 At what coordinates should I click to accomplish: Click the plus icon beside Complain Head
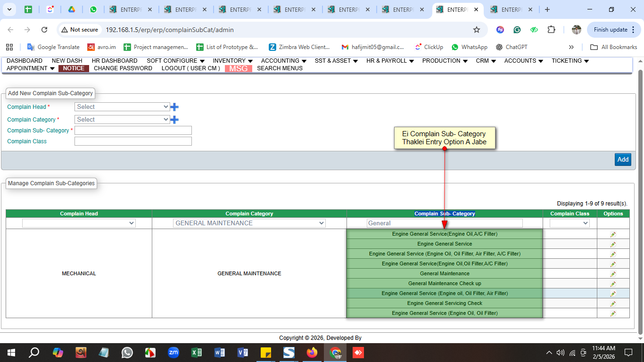tap(174, 107)
